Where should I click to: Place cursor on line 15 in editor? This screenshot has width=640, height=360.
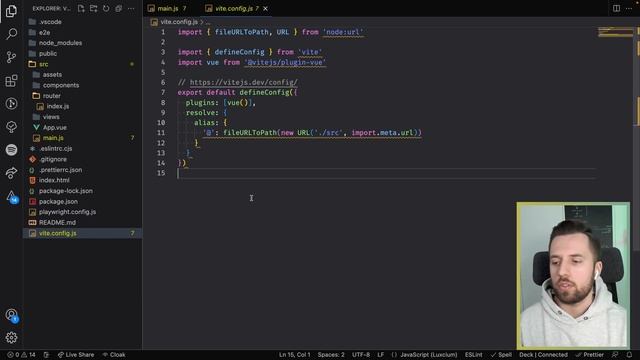386,173
